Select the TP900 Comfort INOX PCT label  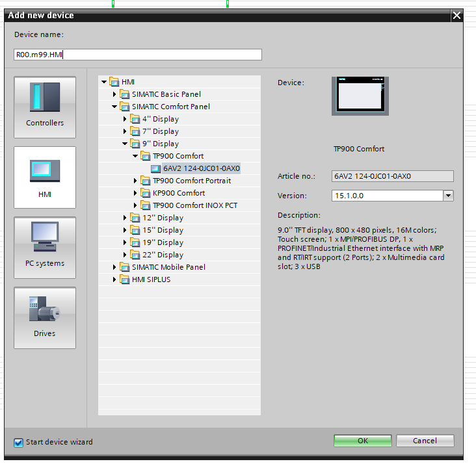pyautogui.click(x=195, y=205)
